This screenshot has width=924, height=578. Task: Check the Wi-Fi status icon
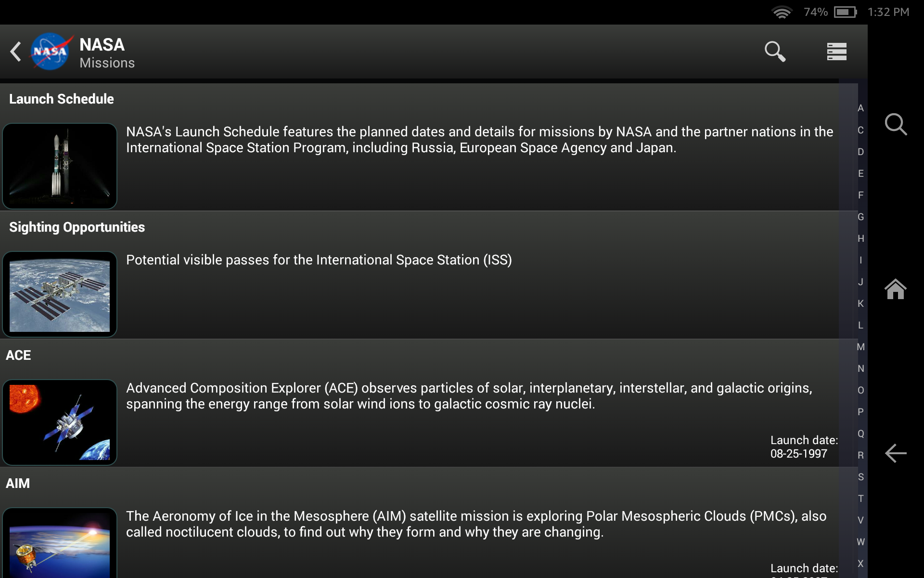click(x=782, y=12)
